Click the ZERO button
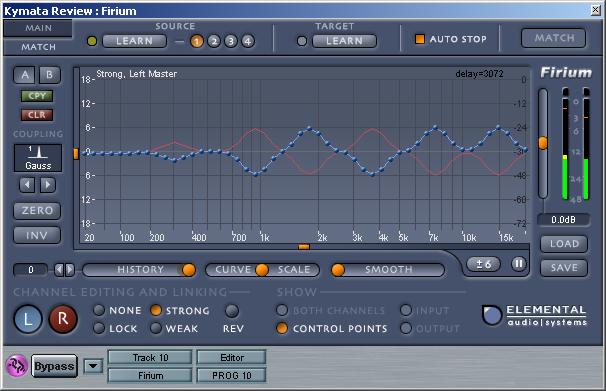This screenshot has width=606, height=391. point(37,211)
